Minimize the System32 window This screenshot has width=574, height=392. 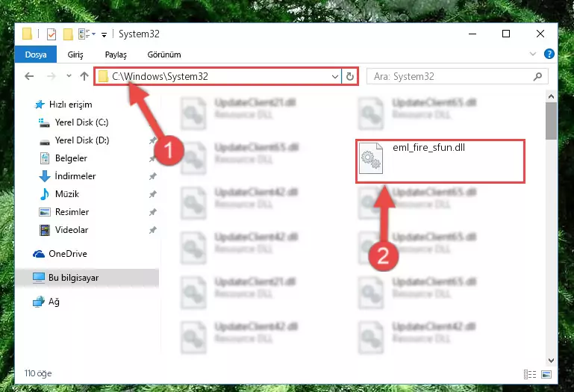(472, 34)
